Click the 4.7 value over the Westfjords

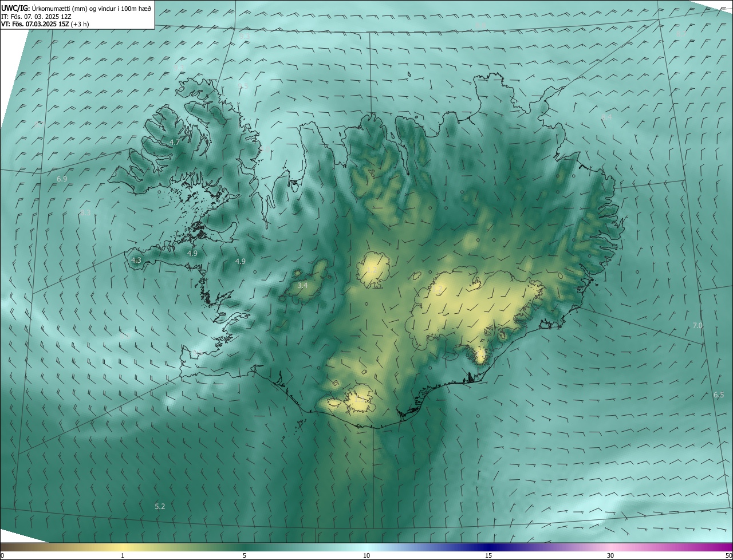tap(176, 141)
